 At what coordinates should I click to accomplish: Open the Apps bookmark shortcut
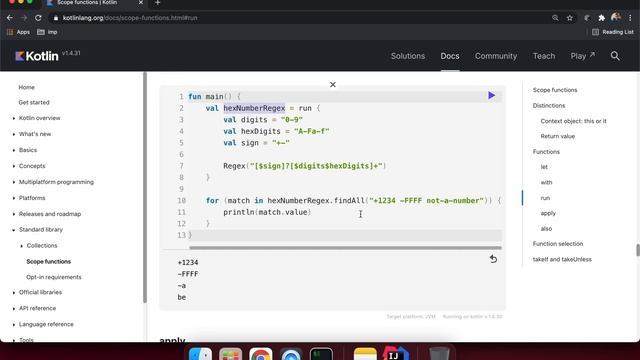pyautogui.click(x=18, y=32)
